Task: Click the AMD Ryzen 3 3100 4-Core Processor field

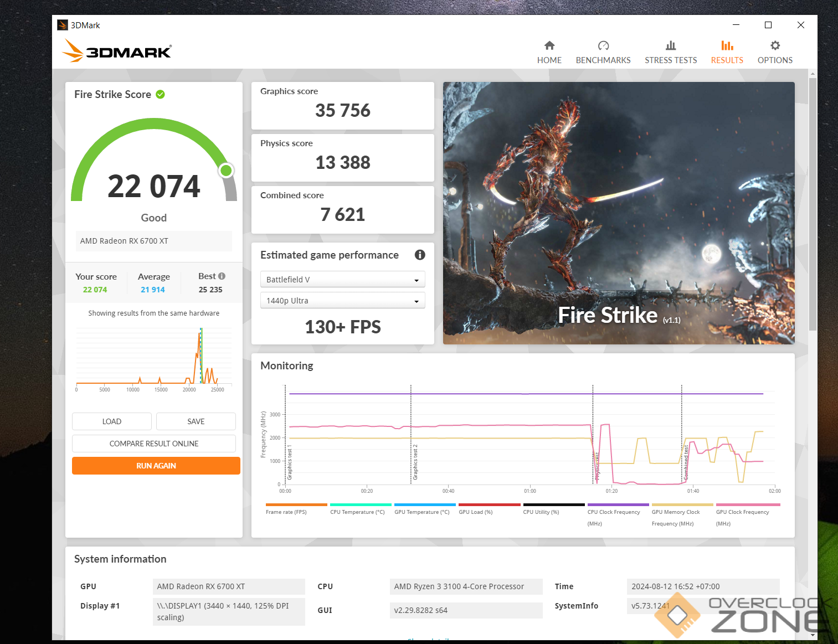Action: pyautogui.click(x=466, y=586)
